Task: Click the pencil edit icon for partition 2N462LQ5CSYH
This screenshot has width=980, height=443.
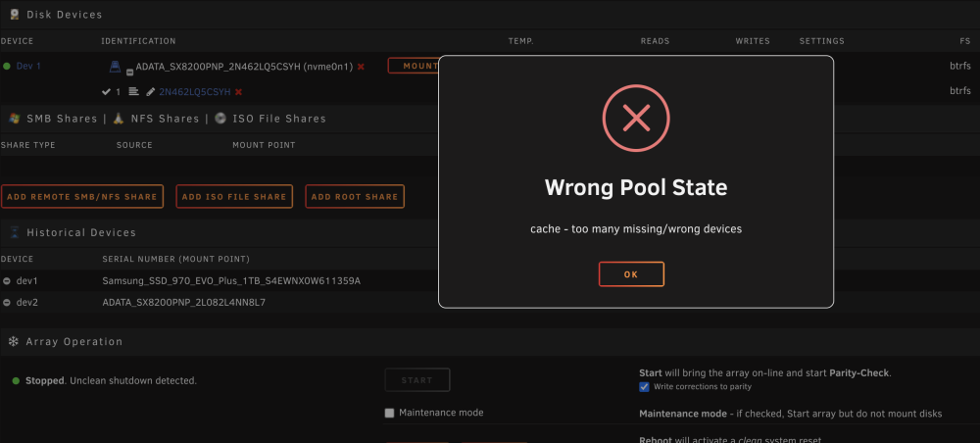Action: point(150,92)
